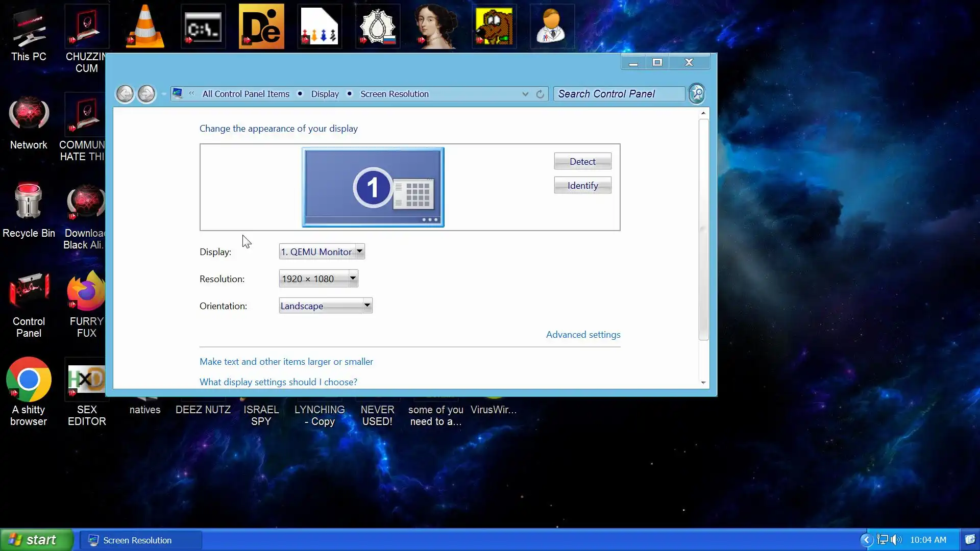The image size is (980, 551).
Task: Click the search magnifier icon
Action: pyautogui.click(x=697, y=94)
